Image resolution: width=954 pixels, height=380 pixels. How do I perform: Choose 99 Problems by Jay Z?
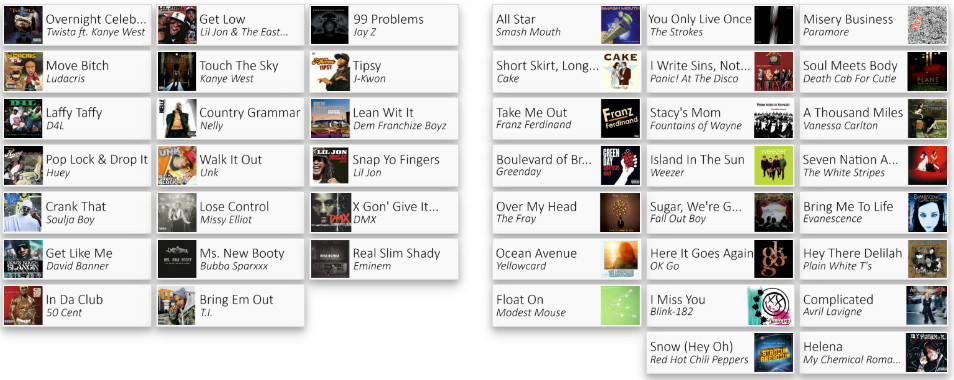tap(384, 25)
